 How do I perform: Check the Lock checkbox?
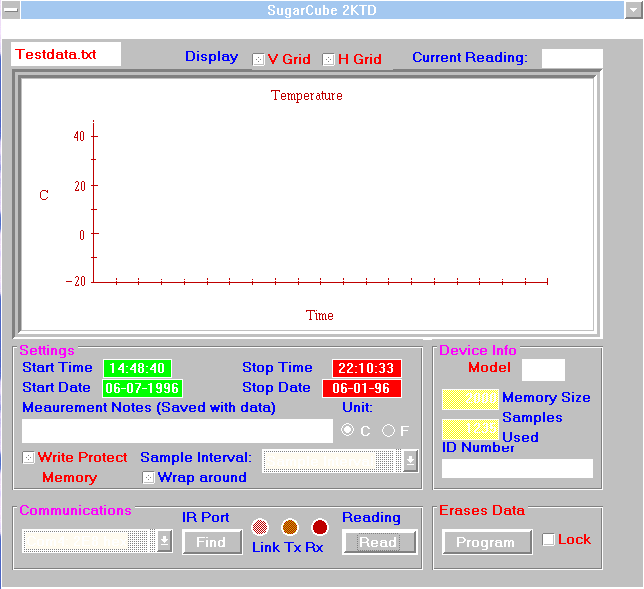click(x=548, y=539)
